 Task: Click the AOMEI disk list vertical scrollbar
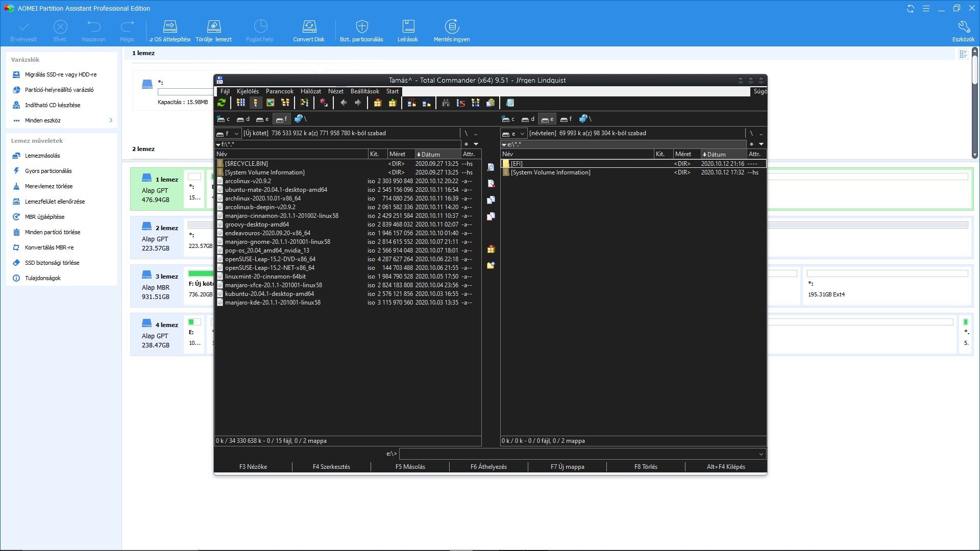974,102
